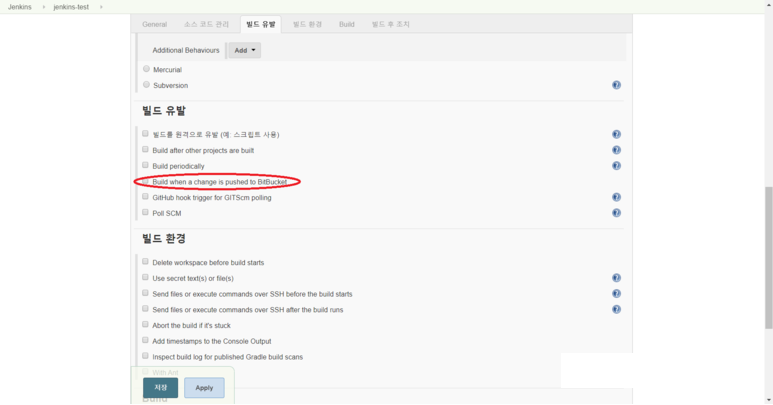
Task: Enable remote build trigger checkbox (스크립트 사용)
Action: pyautogui.click(x=145, y=134)
